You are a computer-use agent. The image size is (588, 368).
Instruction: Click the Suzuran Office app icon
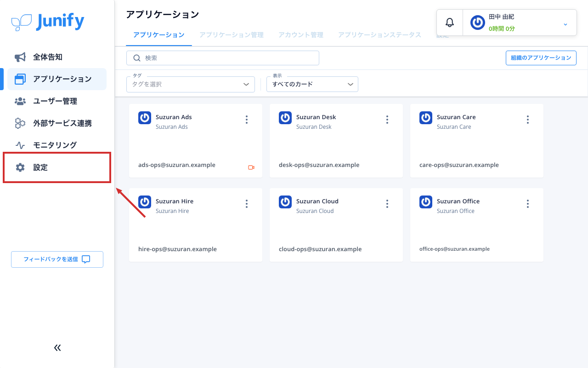(x=426, y=202)
